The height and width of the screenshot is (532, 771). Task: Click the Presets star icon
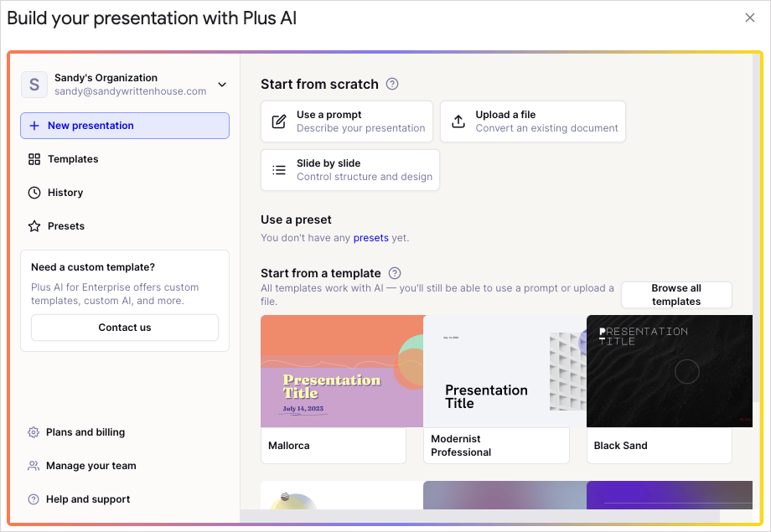click(34, 226)
